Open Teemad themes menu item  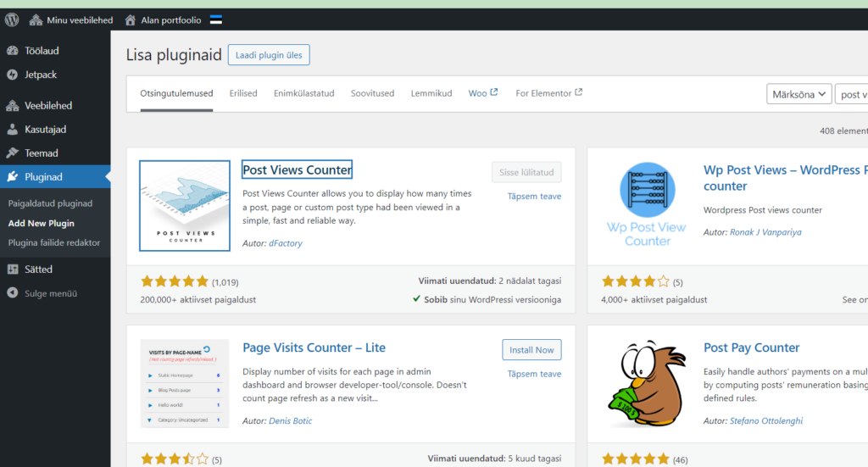click(x=42, y=153)
